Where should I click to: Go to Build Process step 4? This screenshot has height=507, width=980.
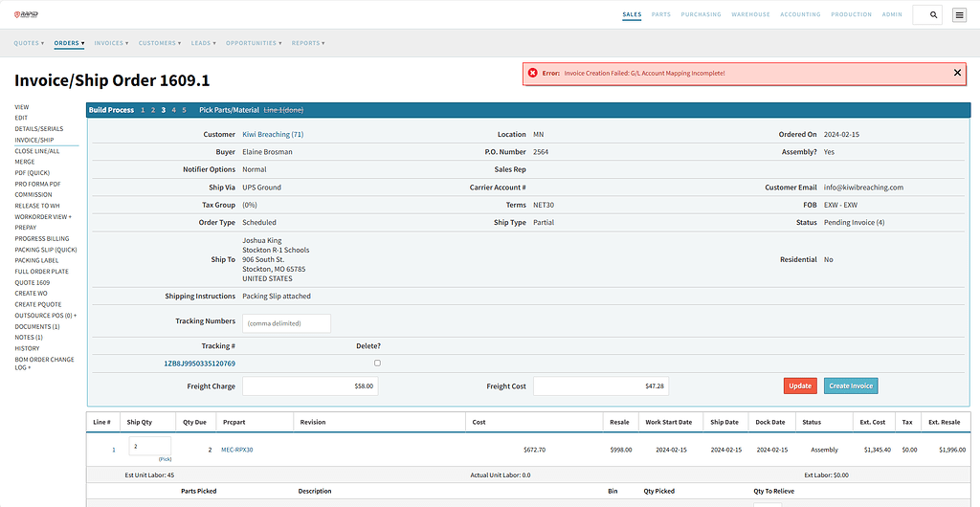[x=174, y=110]
